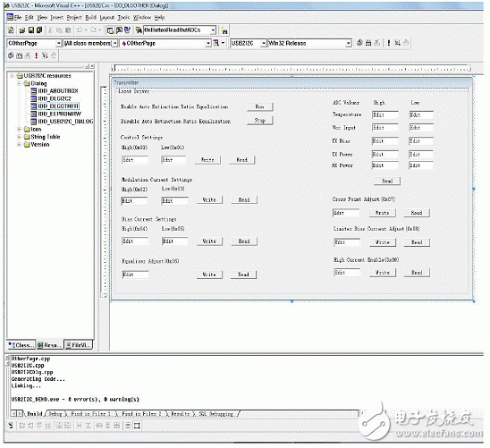Click the Search help icon beside the find box

224,30
